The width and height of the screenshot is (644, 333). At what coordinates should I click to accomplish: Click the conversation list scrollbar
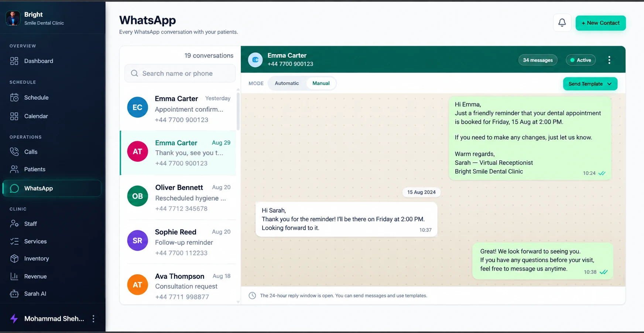tap(238, 111)
